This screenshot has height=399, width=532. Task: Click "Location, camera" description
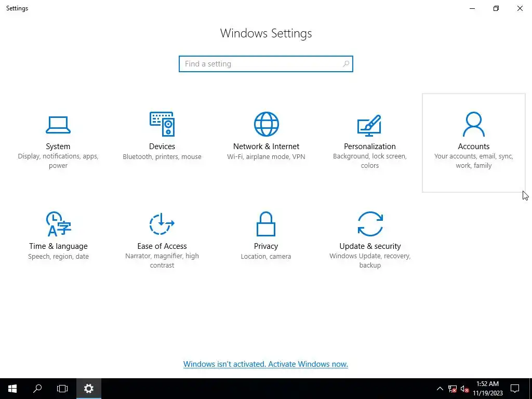coord(266,257)
